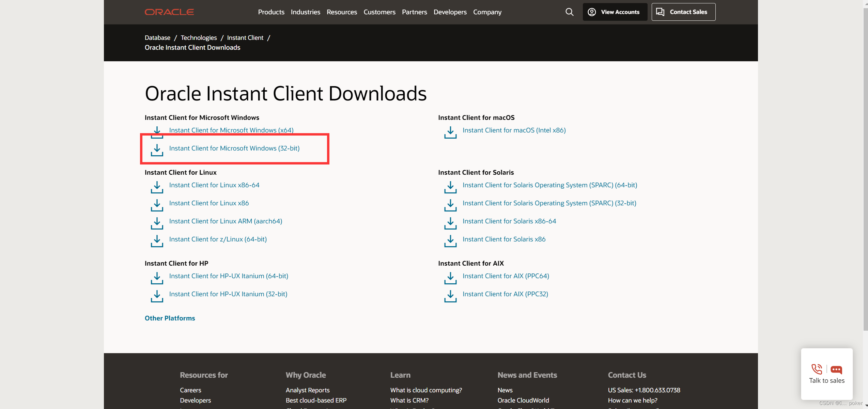Click download icon beside Linux ARM aarch64
Image resolution: width=868 pixels, height=409 pixels.
157,223
